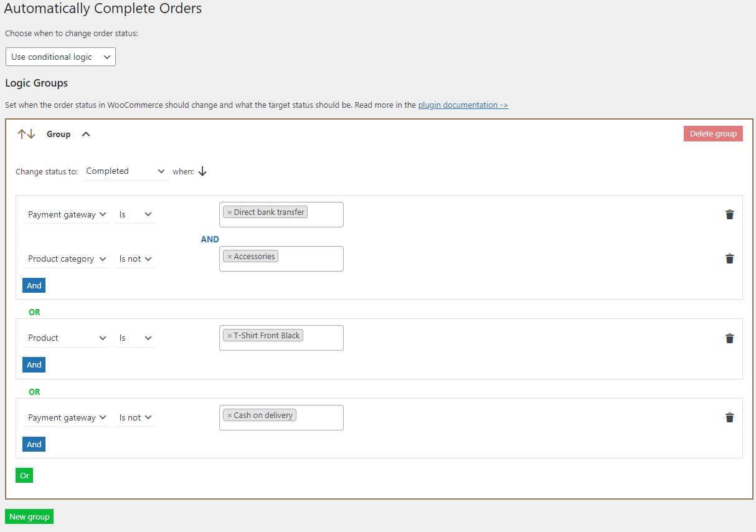Open the first Payment gateway condition dropdown
The width and height of the screenshot is (756, 532).
[67, 214]
